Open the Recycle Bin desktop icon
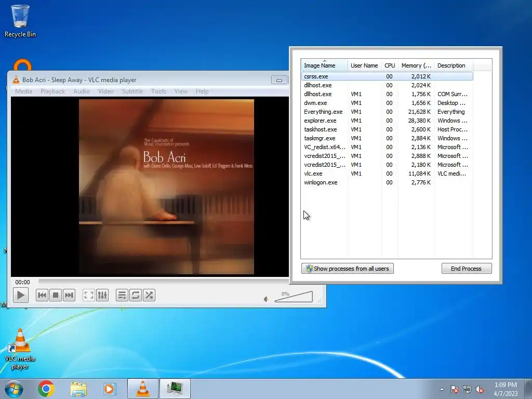The image size is (532, 399). pos(20,20)
